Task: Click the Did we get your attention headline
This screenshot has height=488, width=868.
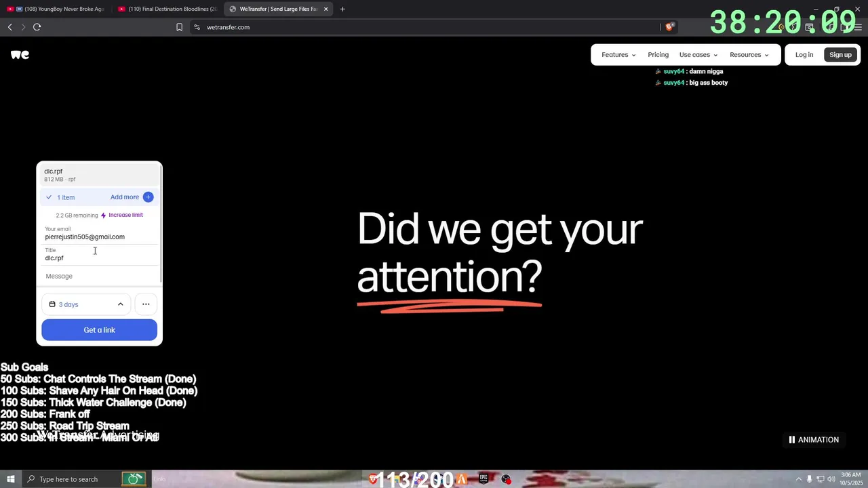Action: (500, 253)
